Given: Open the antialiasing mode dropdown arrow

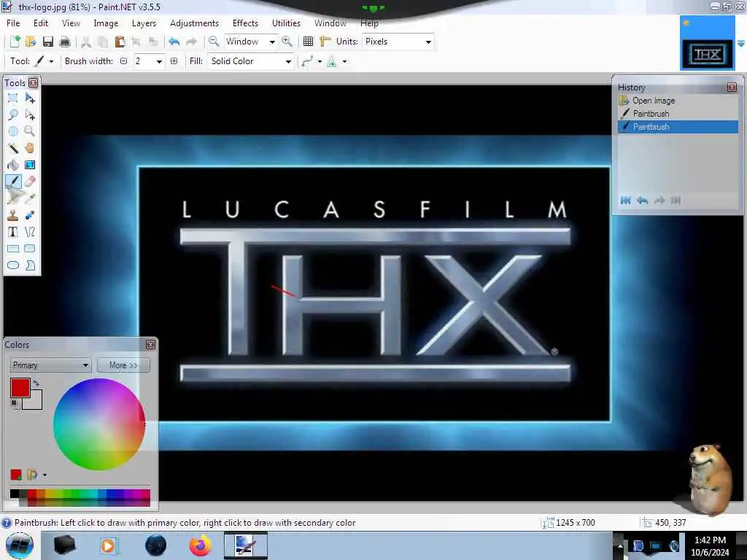Looking at the screenshot, I should (x=320, y=61).
